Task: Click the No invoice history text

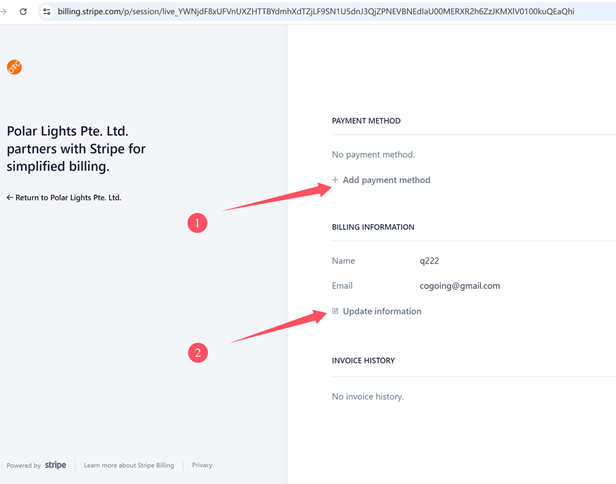Action: (368, 396)
